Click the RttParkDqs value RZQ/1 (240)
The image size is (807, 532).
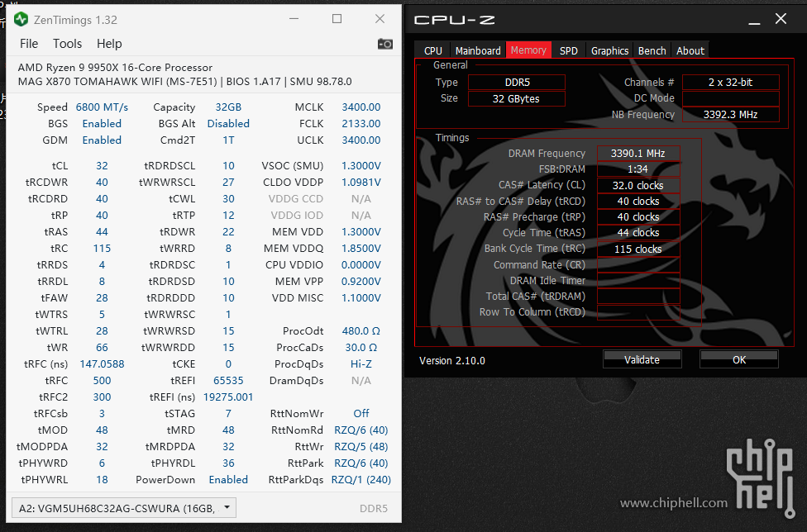click(x=361, y=480)
